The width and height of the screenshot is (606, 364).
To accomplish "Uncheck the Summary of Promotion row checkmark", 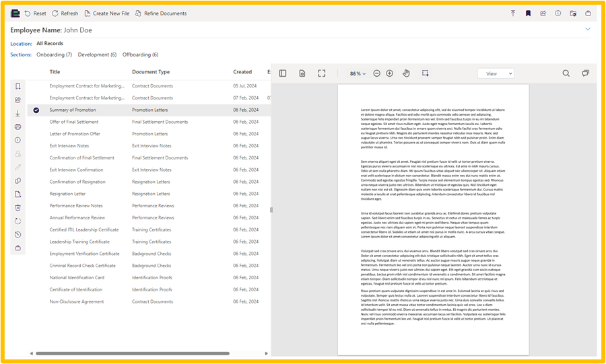I will [36, 110].
